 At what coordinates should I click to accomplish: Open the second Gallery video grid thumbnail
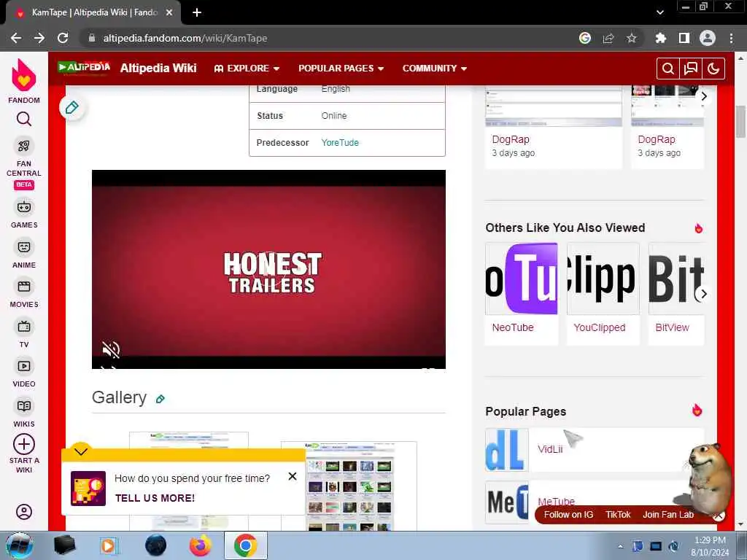pos(349,486)
